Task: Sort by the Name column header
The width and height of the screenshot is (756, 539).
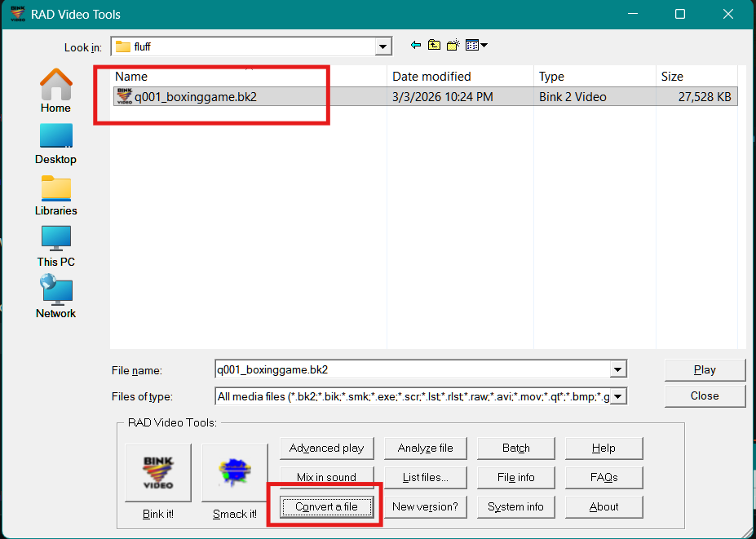Action: coord(250,76)
